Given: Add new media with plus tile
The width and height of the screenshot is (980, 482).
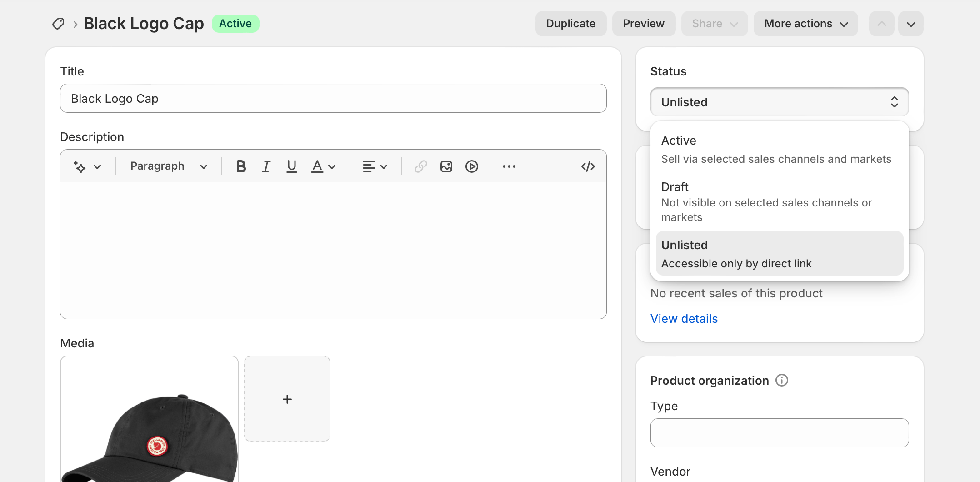Looking at the screenshot, I should coord(287,399).
